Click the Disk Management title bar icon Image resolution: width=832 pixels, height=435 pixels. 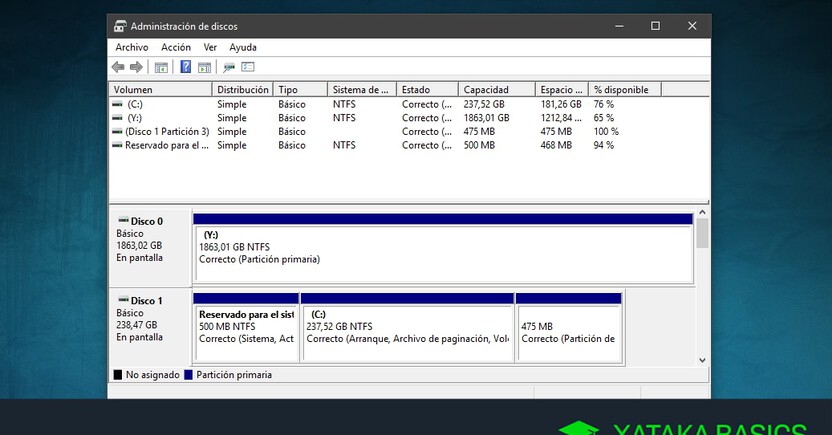(x=120, y=26)
